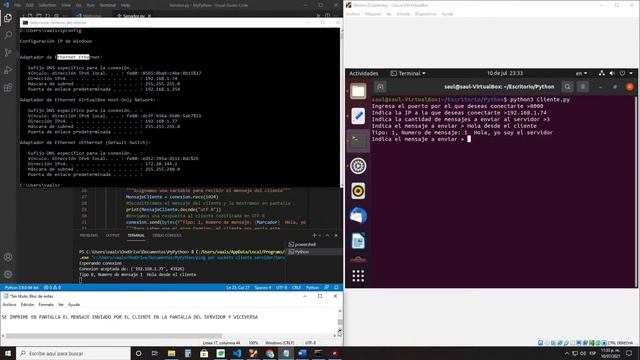Click Activities (Actividades) in Ubuntu top bar

pyautogui.click(x=363, y=73)
